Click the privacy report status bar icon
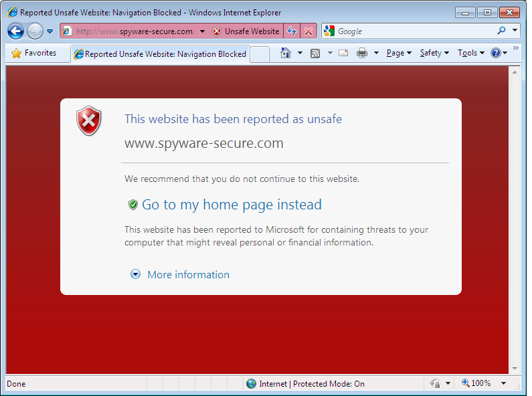 (x=436, y=383)
